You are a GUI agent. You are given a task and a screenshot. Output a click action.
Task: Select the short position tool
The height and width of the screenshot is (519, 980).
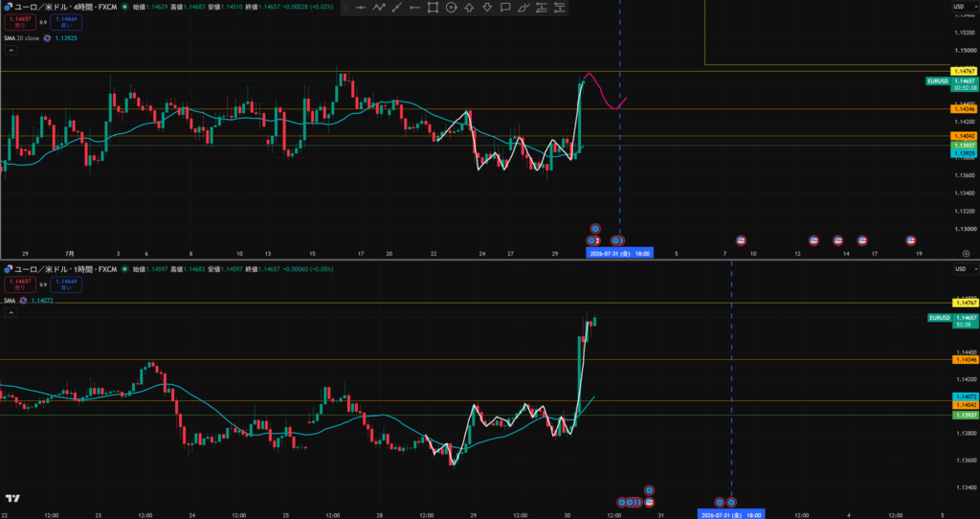[x=559, y=8]
